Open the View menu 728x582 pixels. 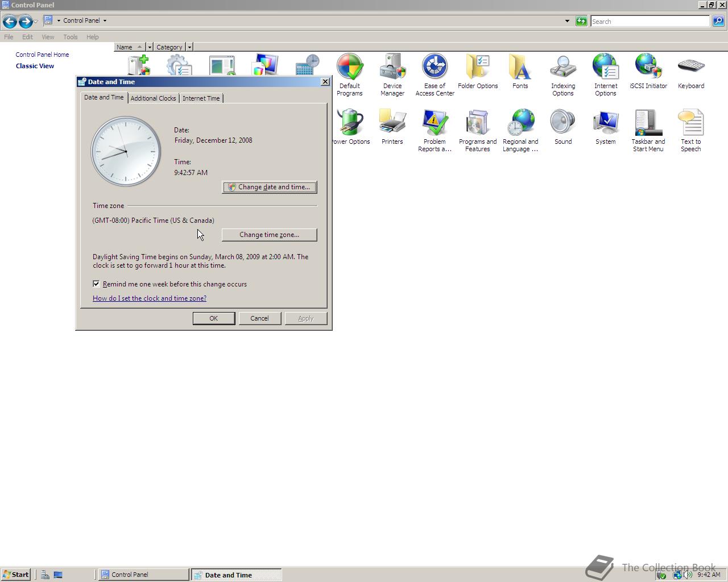(x=48, y=37)
